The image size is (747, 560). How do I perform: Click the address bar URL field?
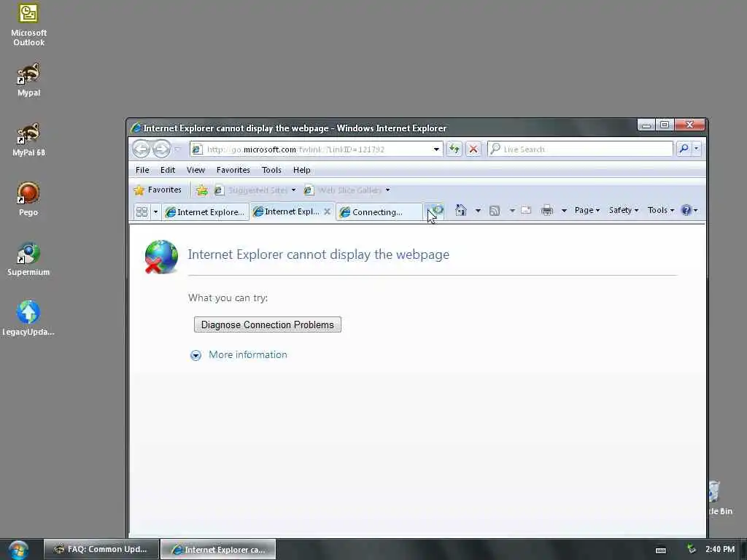point(317,149)
